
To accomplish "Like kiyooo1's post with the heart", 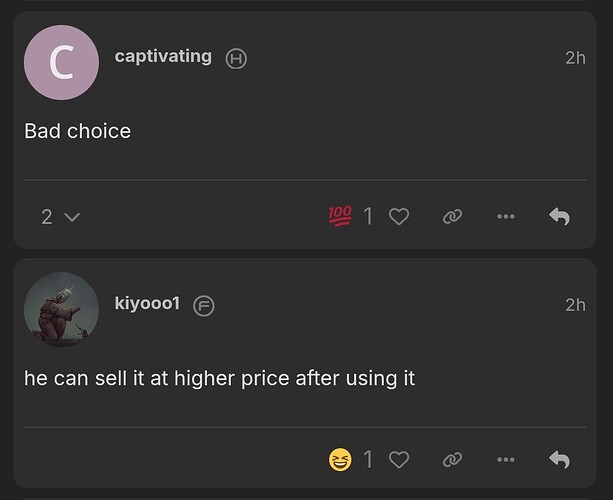I will tap(399, 460).
